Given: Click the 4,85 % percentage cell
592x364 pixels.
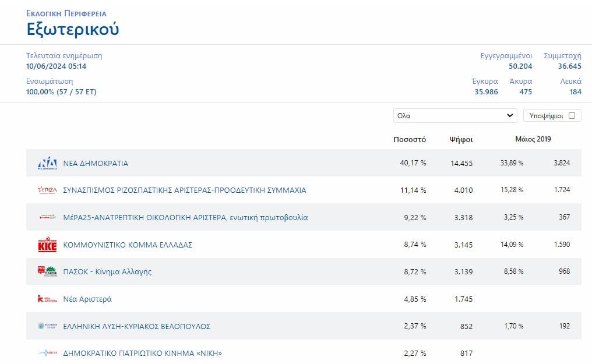Looking at the screenshot, I should coord(415,299).
